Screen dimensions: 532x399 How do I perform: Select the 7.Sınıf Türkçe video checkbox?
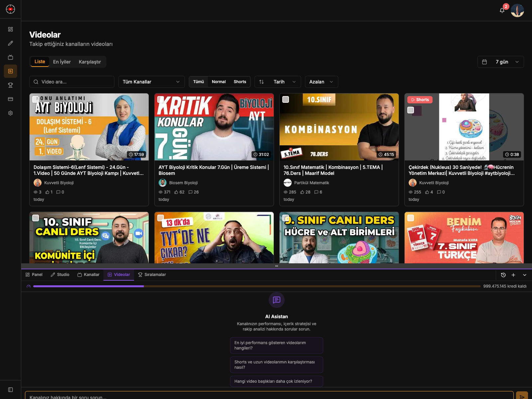(411, 218)
